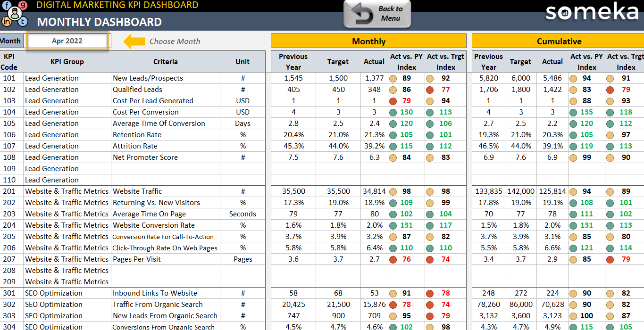The image size is (644, 330).
Task: Click the red dot beside Qualified Leads index 77
Action: (430, 90)
